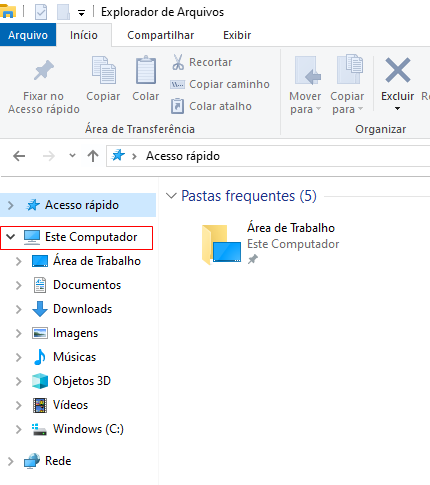430x485 pixels.
Task: Click the Recortar scissors icon
Action: tap(178, 62)
